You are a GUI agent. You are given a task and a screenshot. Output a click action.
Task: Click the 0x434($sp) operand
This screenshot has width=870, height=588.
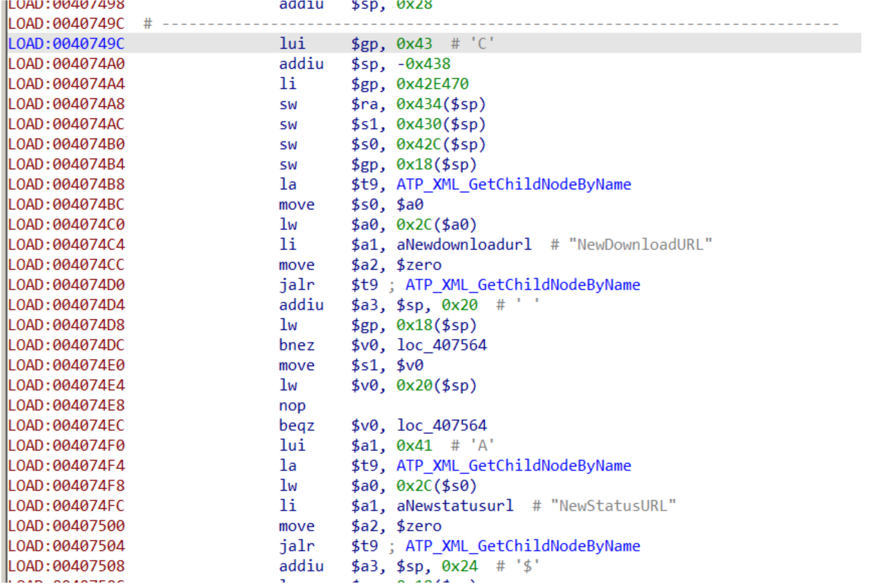click(441, 104)
